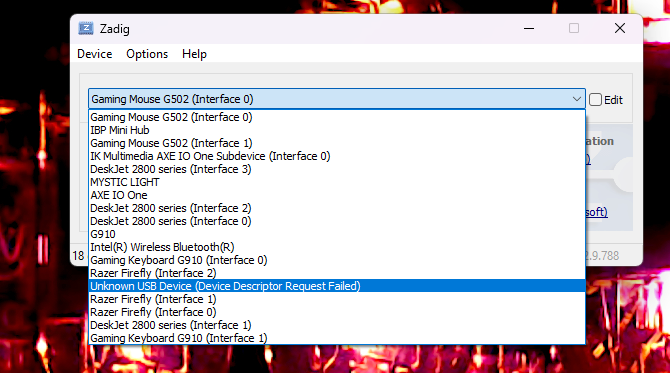Select Gaming Keyboard G910 (Interface 1)

click(x=337, y=338)
